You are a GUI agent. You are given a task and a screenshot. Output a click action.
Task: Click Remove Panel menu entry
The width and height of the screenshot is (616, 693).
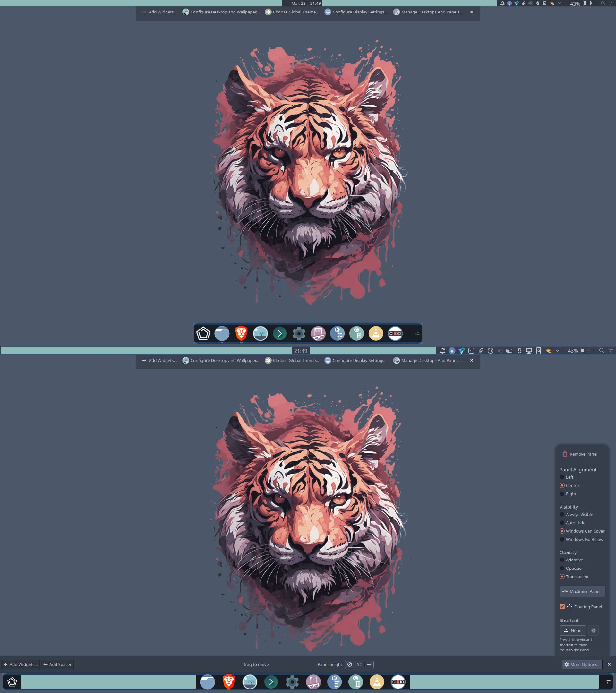click(583, 454)
